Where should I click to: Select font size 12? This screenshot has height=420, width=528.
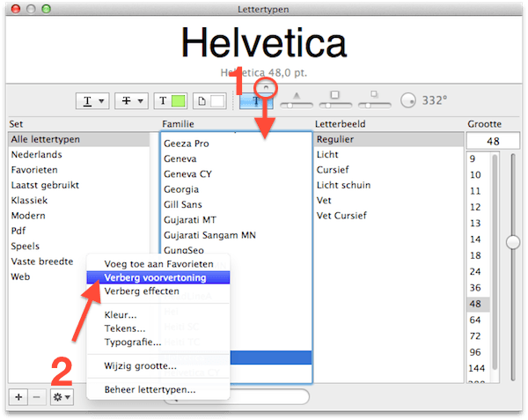479,207
